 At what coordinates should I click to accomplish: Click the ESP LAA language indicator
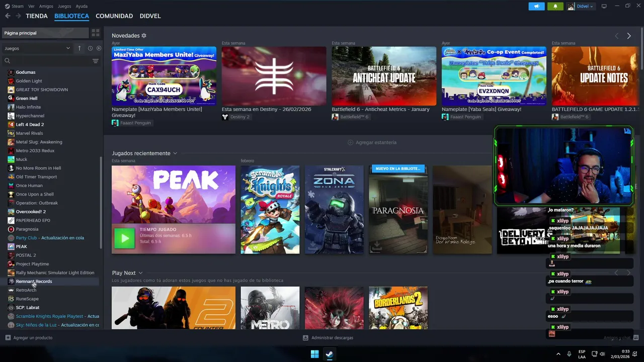[x=582, y=354]
